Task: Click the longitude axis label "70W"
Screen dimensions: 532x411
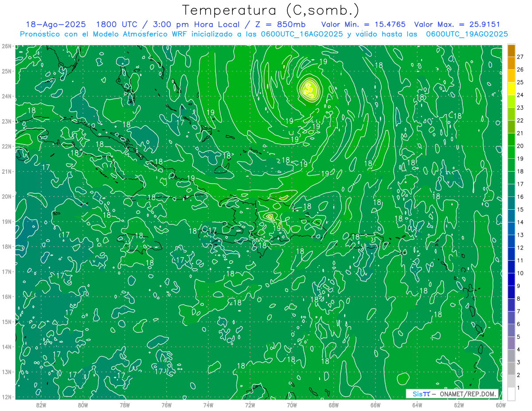Action: tap(292, 405)
